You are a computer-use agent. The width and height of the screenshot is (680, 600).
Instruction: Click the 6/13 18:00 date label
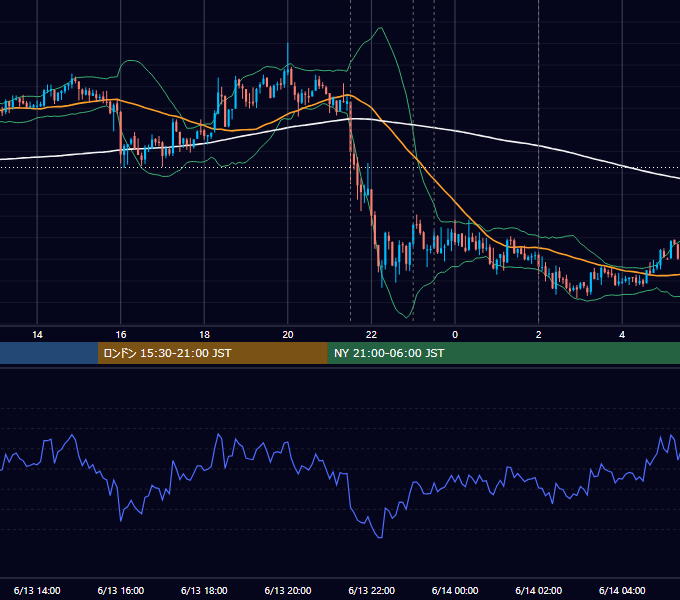pos(204,590)
